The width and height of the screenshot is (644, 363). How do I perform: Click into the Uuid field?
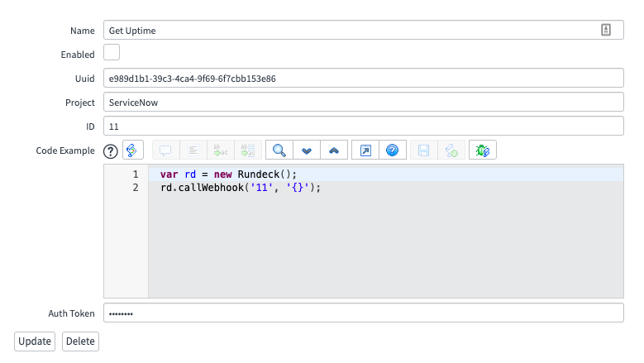(x=364, y=78)
